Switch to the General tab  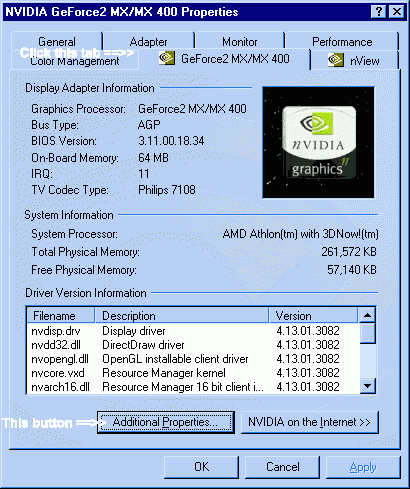tap(57, 41)
